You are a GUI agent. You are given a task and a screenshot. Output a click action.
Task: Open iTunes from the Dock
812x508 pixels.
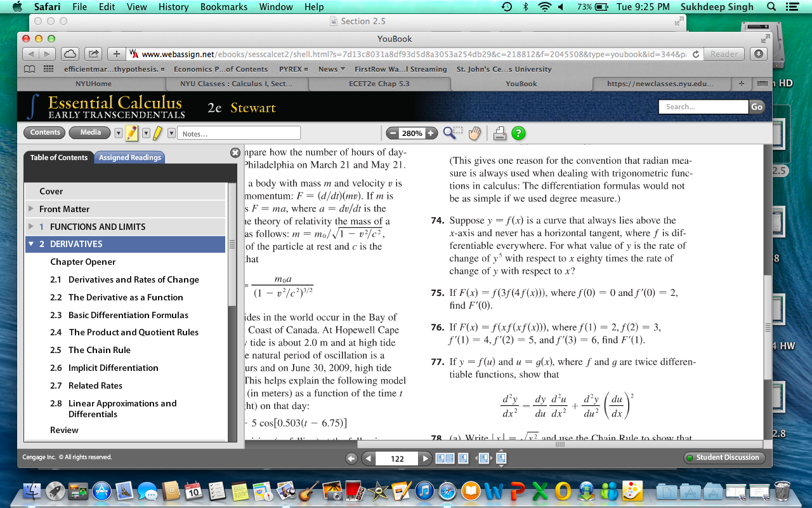click(x=424, y=490)
